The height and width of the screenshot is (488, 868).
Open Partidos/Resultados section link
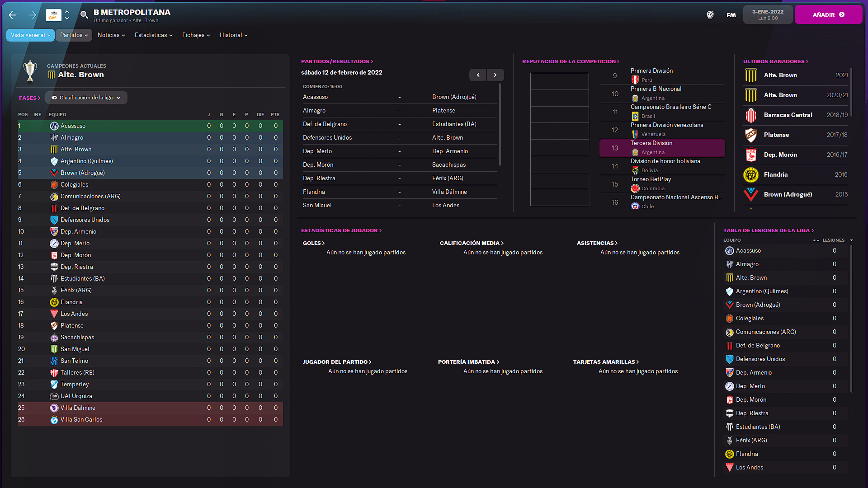[x=337, y=61]
